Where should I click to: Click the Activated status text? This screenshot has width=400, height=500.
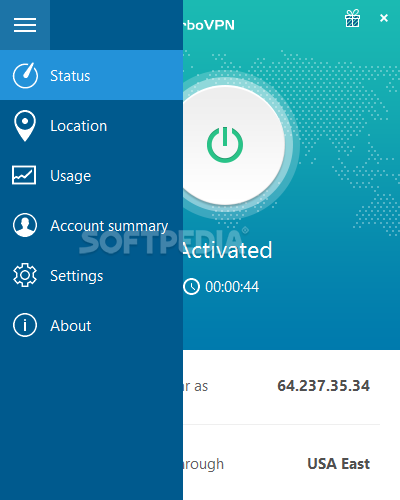(228, 250)
